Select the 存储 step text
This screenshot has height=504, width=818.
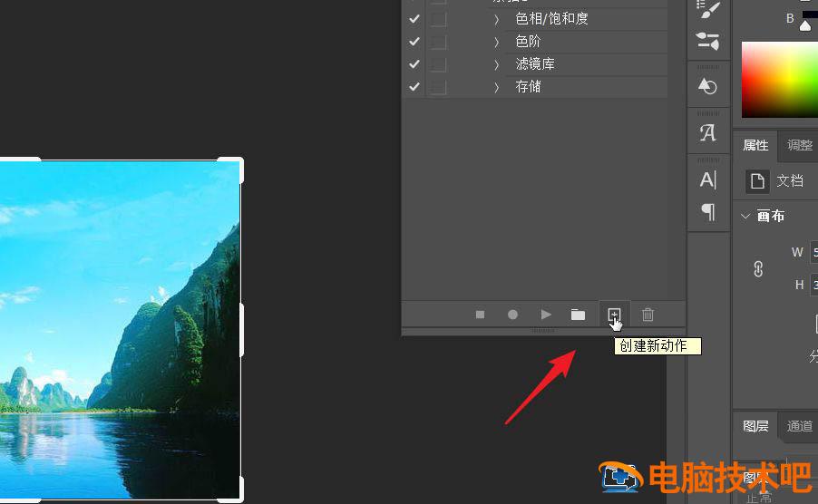pos(528,86)
